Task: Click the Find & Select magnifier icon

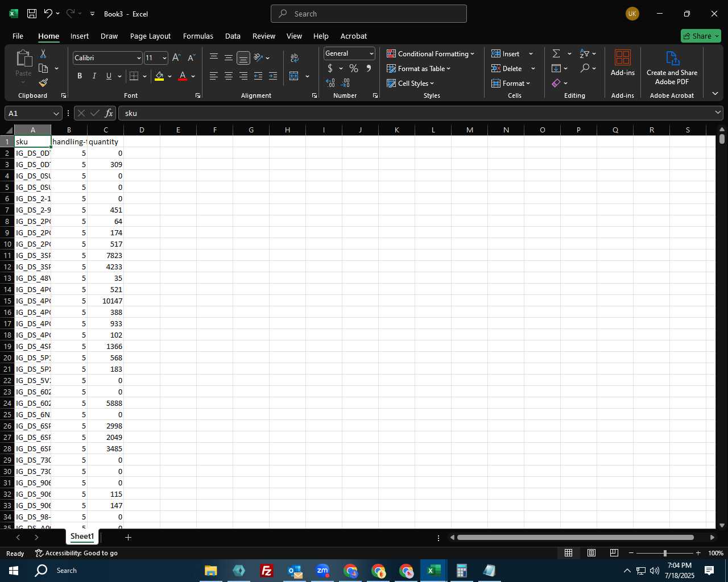Action: point(585,68)
